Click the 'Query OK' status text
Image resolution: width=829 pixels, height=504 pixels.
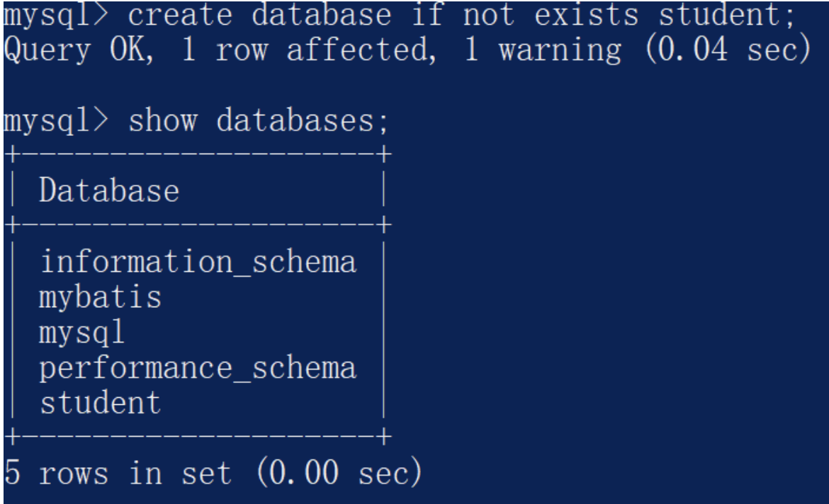click(x=78, y=50)
